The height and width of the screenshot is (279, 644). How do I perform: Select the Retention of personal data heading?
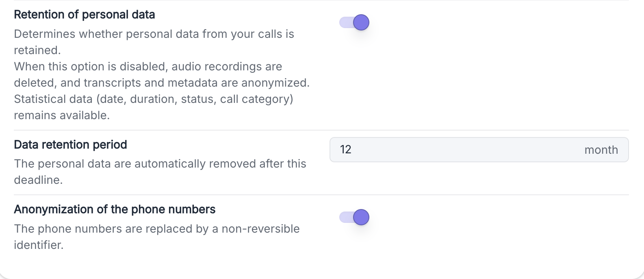click(85, 15)
